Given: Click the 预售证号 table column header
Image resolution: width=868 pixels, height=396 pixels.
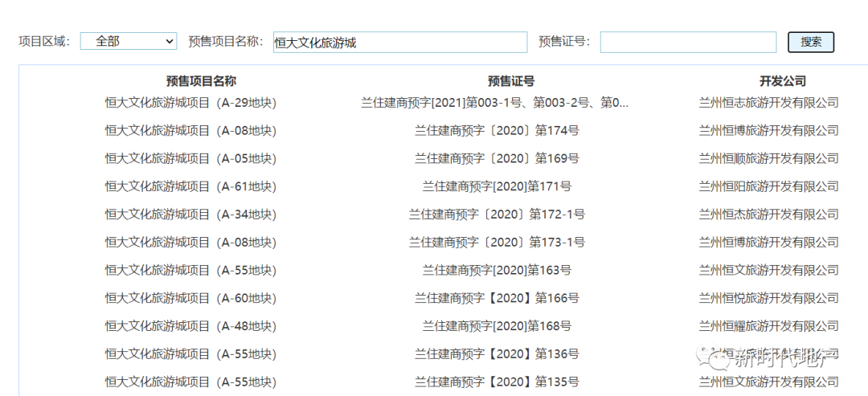Looking at the screenshot, I should [511, 81].
